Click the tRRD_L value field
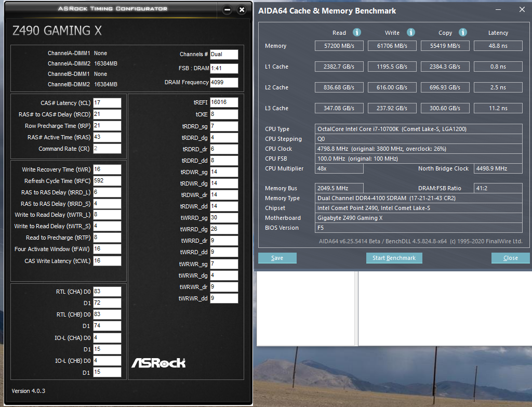 [x=107, y=192]
